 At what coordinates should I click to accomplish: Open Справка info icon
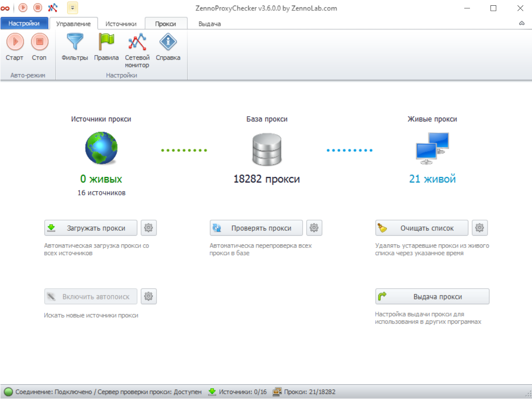(168, 42)
